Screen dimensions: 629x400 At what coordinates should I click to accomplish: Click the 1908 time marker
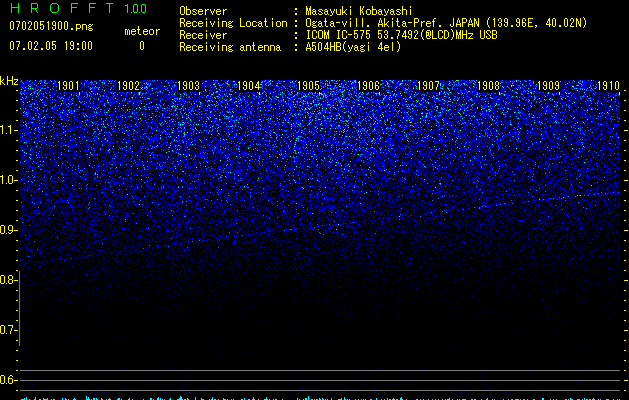[488, 86]
